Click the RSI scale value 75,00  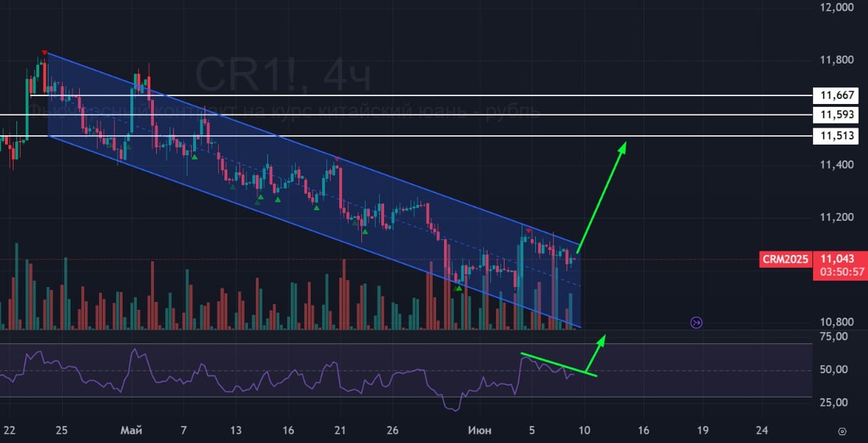(835, 337)
